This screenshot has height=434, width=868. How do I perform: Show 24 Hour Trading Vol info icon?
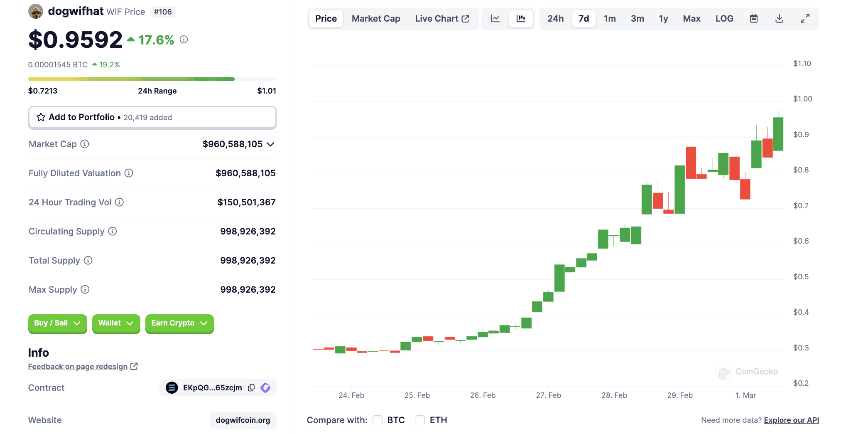click(x=120, y=202)
